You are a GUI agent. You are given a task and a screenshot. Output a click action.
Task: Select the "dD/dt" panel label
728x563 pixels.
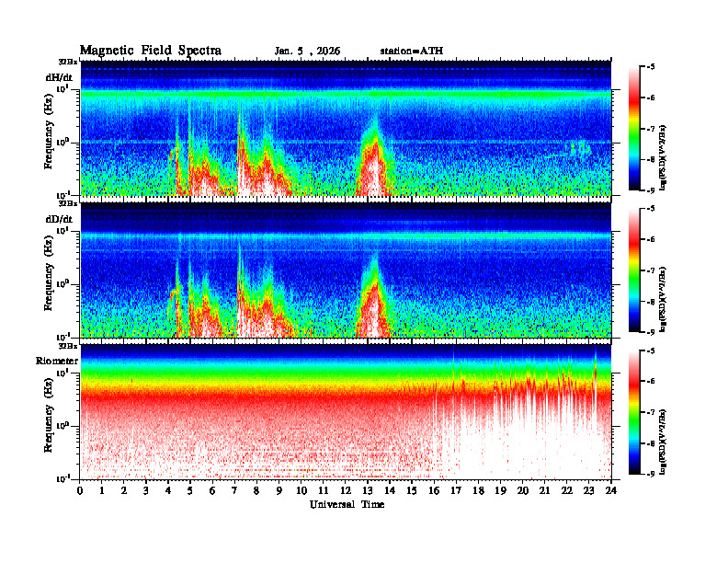coord(59,219)
